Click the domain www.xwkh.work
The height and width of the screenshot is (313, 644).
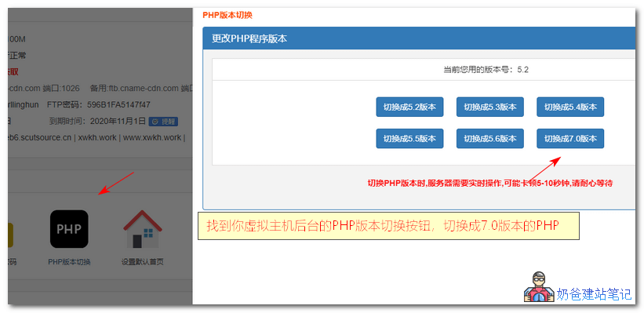coord(152,137)
